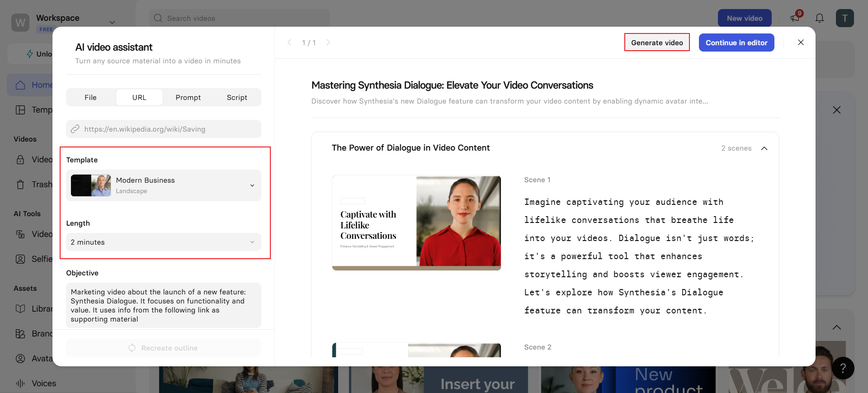
Task: Click the 'Scene 2' label
Action: 538,347
